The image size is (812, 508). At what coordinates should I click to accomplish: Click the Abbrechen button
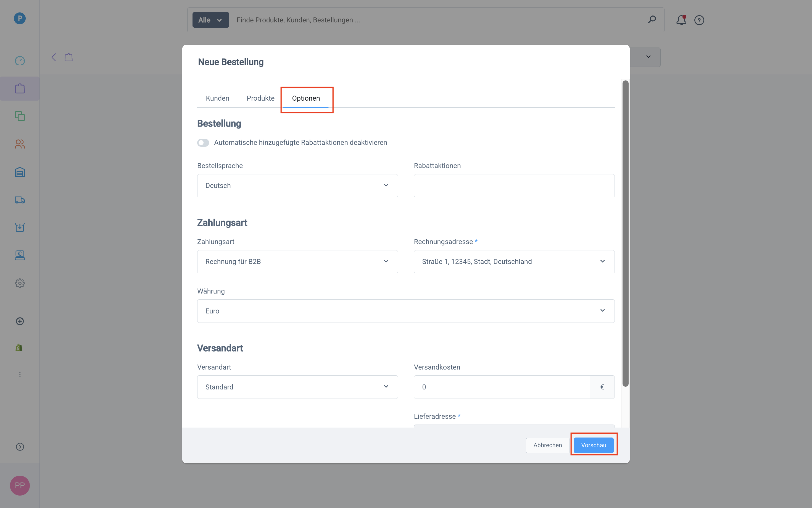coord(547,445)
